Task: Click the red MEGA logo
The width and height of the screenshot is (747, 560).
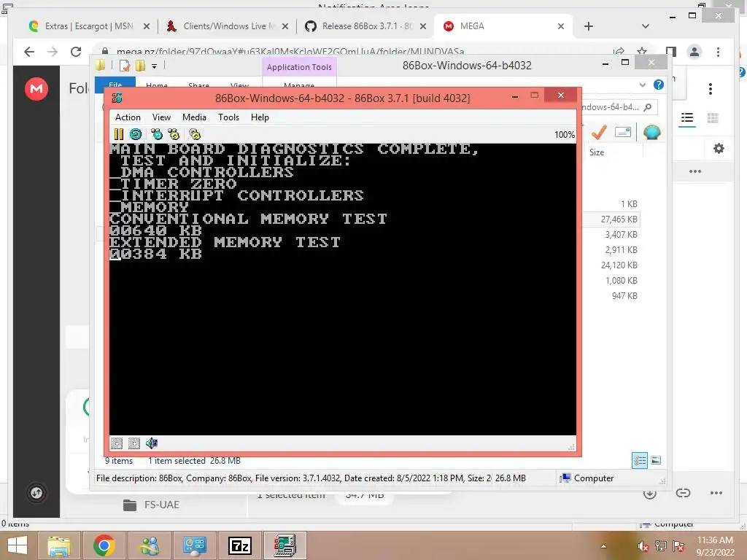Action: click(x=36, y=88)
